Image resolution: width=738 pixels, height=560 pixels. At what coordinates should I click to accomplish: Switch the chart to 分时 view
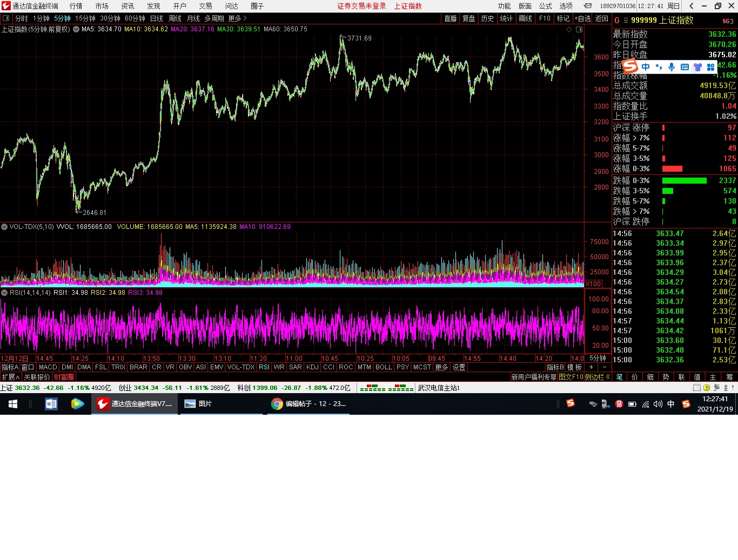[x=22, y=18]
